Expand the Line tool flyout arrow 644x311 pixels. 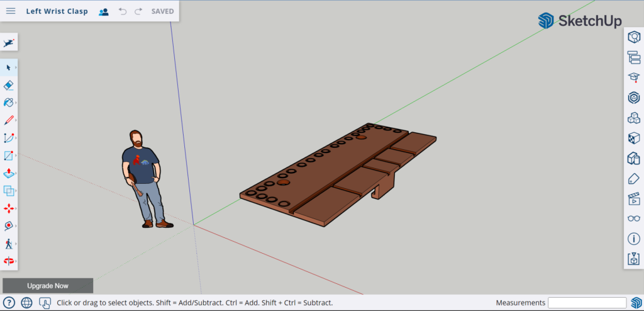point(16,120)
